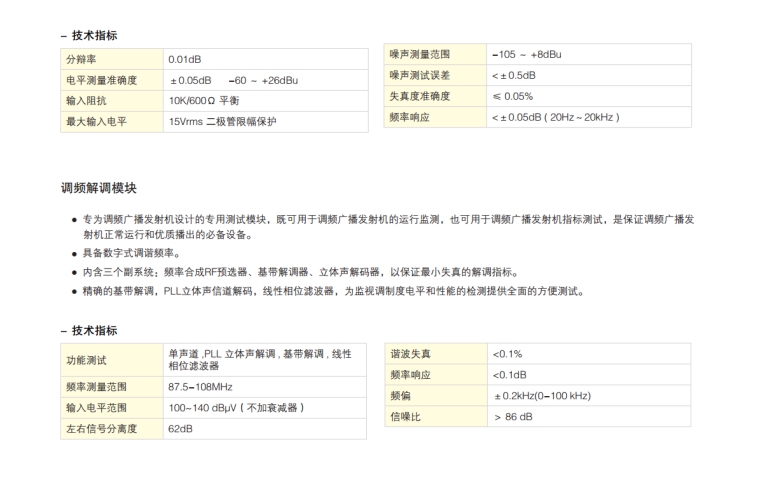Select the 左右信号分离度 label cell

[x=100, y=429]
